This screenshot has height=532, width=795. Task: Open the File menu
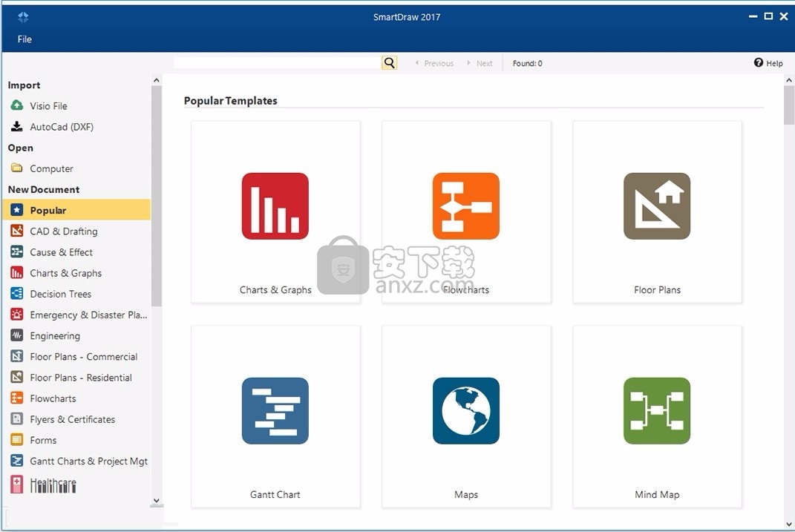(x=24, y=39)
